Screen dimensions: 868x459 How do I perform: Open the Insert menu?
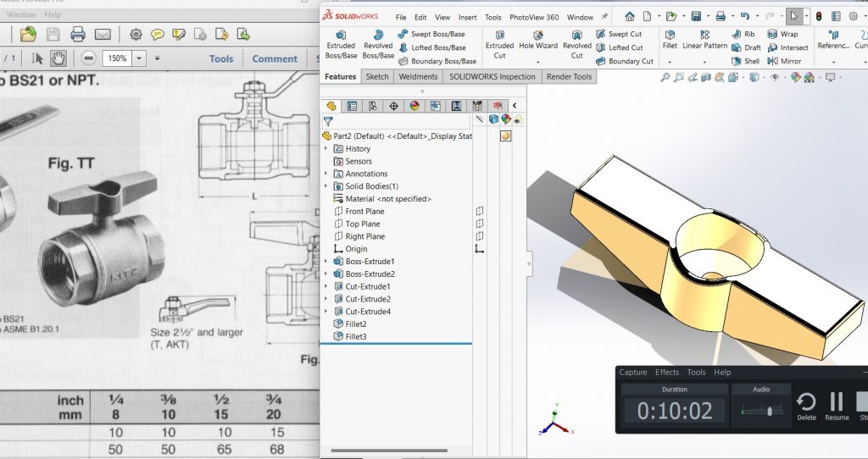tap(467, 17)
